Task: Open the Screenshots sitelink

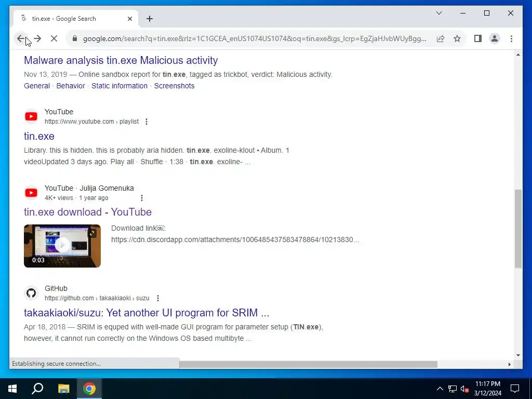Action: click(x=175, y=86)
